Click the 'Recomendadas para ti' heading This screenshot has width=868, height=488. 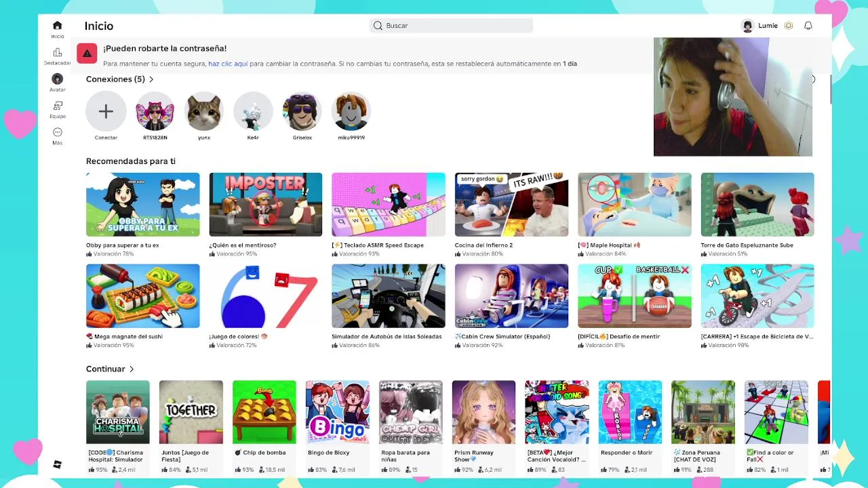coord(131,161)
